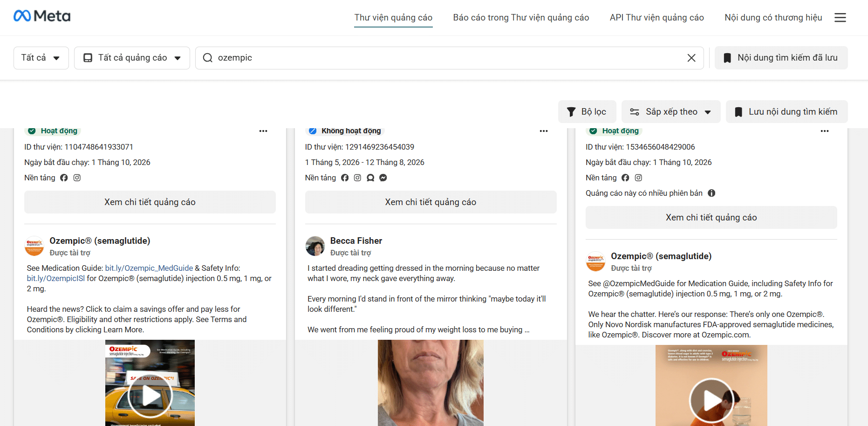The height and width of the screenshot is (426, 868).
Task: Play the yellow taxi Ozempic video
Action: [x=150, y=396]
